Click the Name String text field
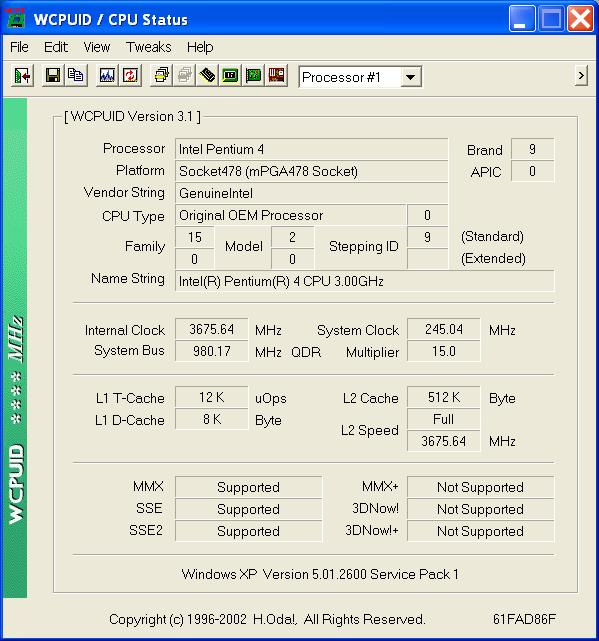Image resolution: width=599 pixels, height=641 pixels. (364, 281)
